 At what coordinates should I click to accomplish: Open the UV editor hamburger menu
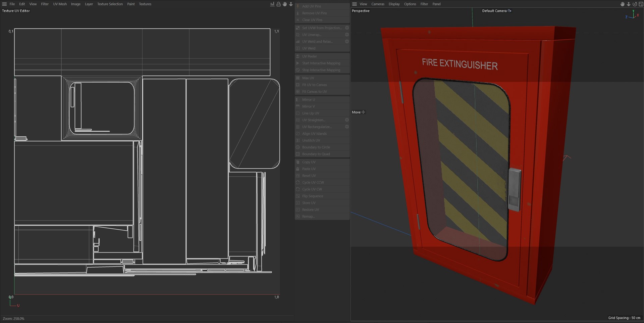click(4, 4)
